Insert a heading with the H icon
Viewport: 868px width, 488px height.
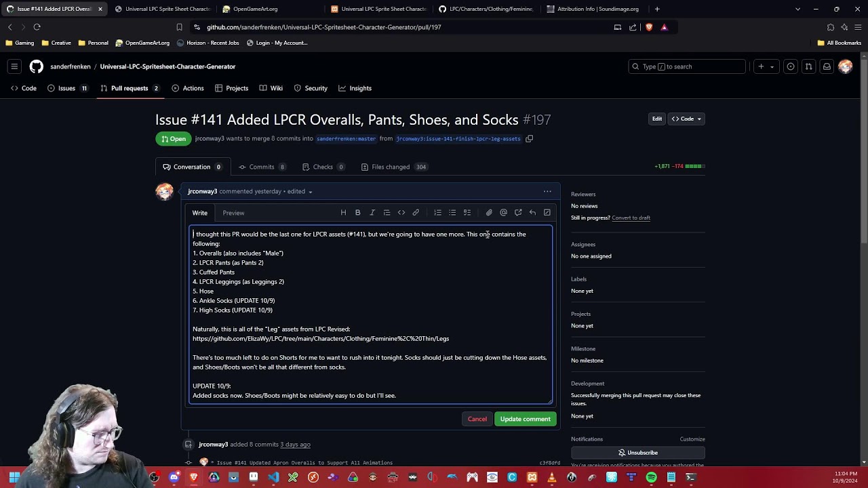tap(343, 213)
